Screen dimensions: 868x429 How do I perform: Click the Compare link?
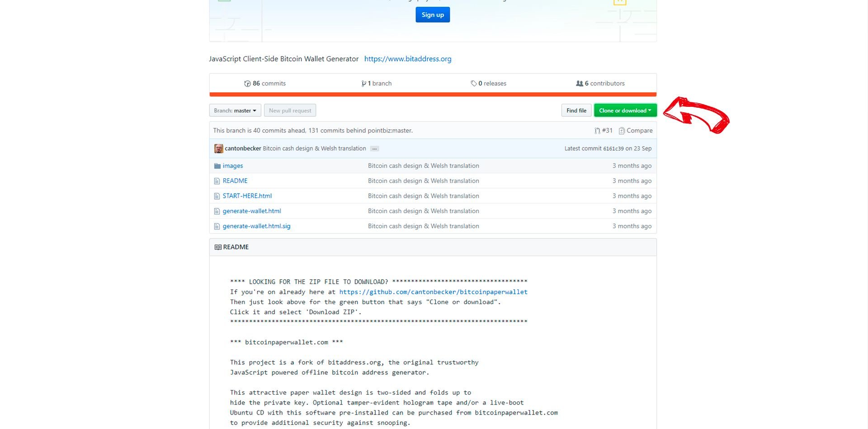point(639,130)
